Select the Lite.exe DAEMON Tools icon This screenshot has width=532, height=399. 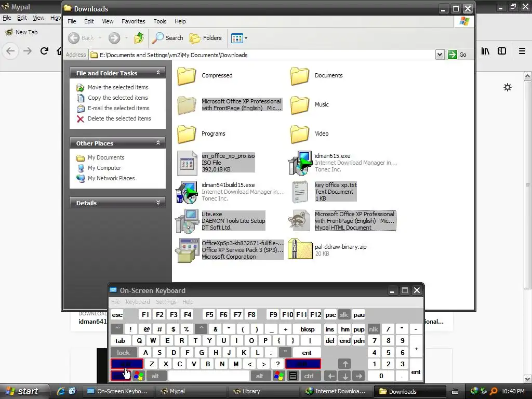click(x=187, y=221)
